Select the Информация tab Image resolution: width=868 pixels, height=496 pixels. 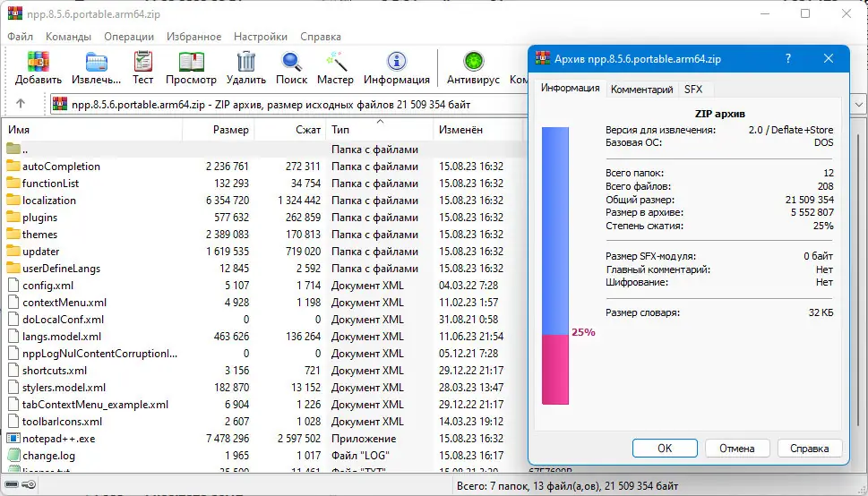coord(571,88)
